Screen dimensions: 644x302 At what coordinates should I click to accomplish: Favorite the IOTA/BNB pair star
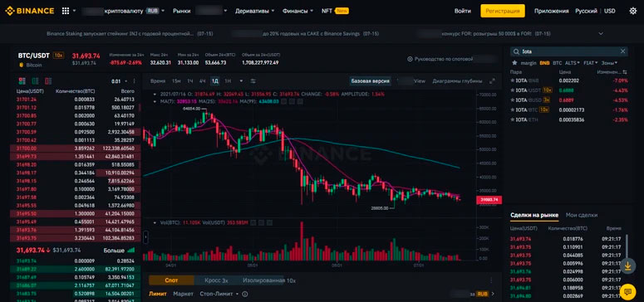coord(512,80)
